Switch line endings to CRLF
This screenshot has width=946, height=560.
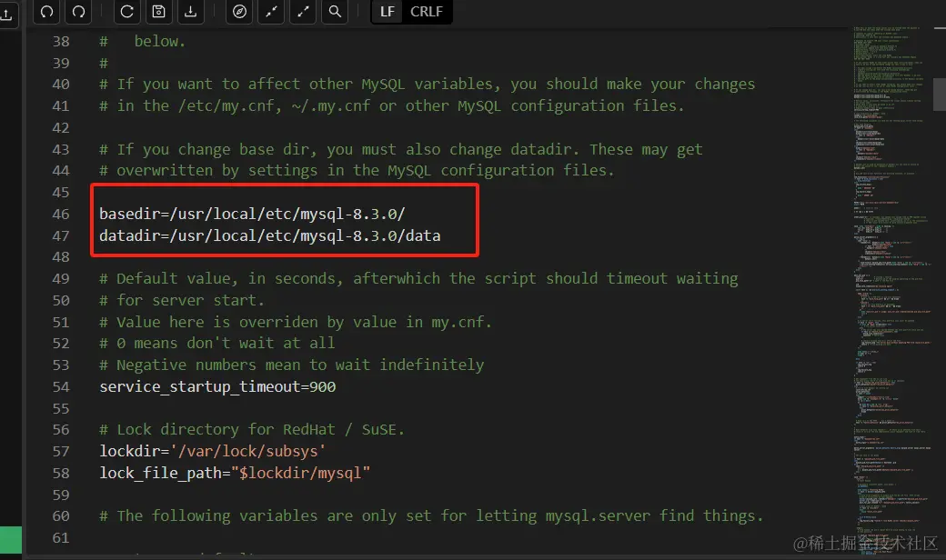[427, 12]
